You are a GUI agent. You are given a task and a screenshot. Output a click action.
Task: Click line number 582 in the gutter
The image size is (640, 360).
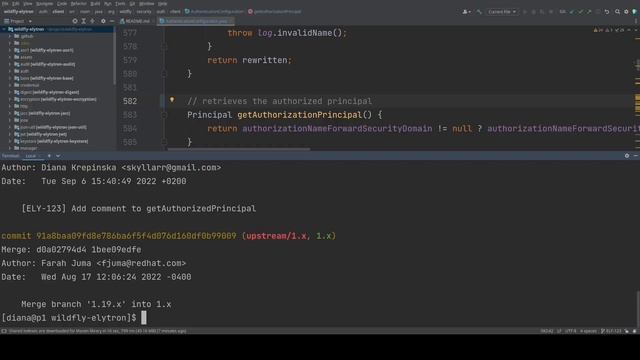[130, 101]
